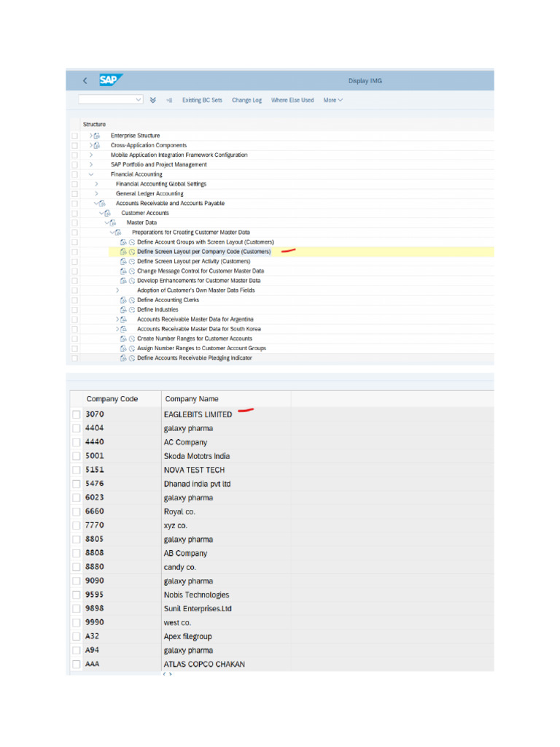
Task: Select checkbox beside company code 5151
Action: [x=76, y=470]
